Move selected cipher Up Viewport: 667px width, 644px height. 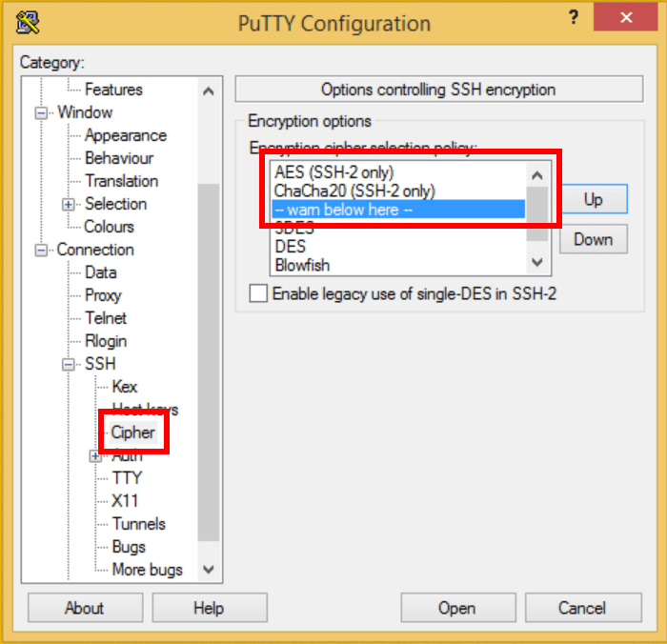(x=593, y=199)
